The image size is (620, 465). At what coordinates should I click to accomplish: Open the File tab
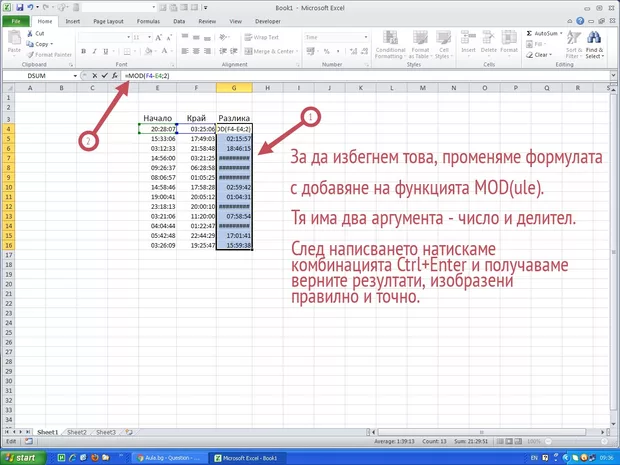[16, 21]
